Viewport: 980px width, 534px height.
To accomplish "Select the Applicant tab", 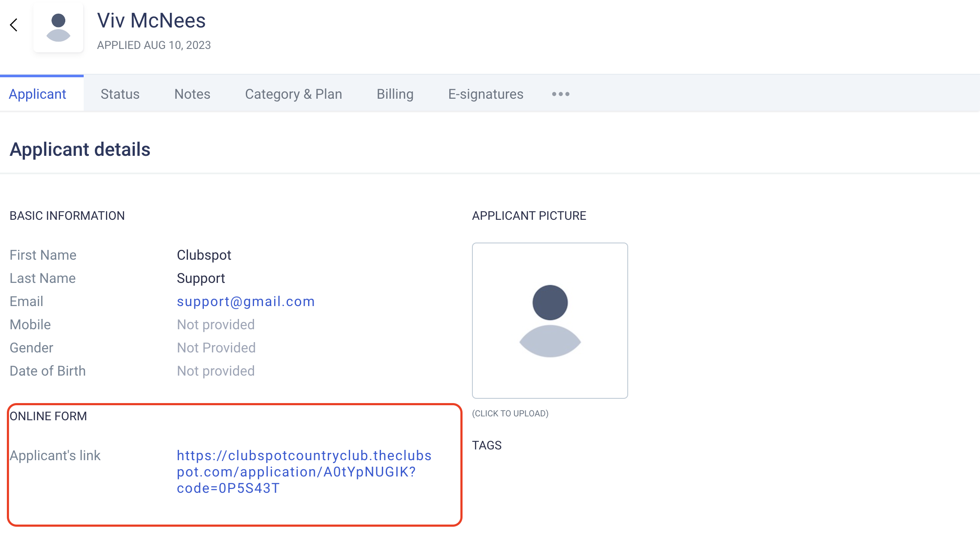I will click(37, 94).
